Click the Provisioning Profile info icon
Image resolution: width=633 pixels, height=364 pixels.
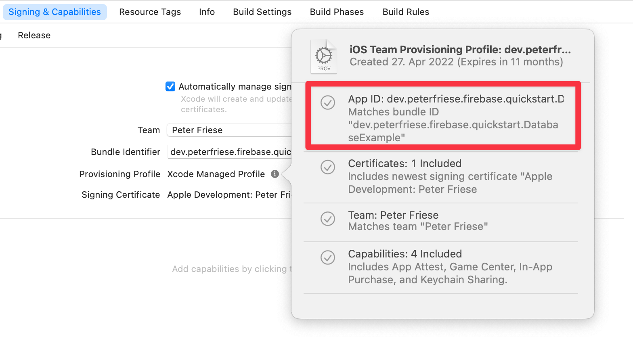pyautogui.click(x=275, y=174)
